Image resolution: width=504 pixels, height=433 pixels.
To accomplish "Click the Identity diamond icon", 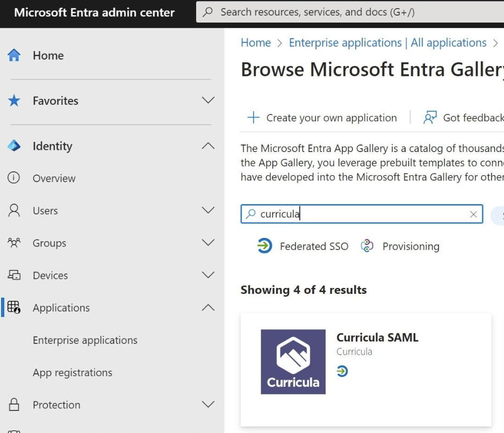I will (x=14, y=146).
